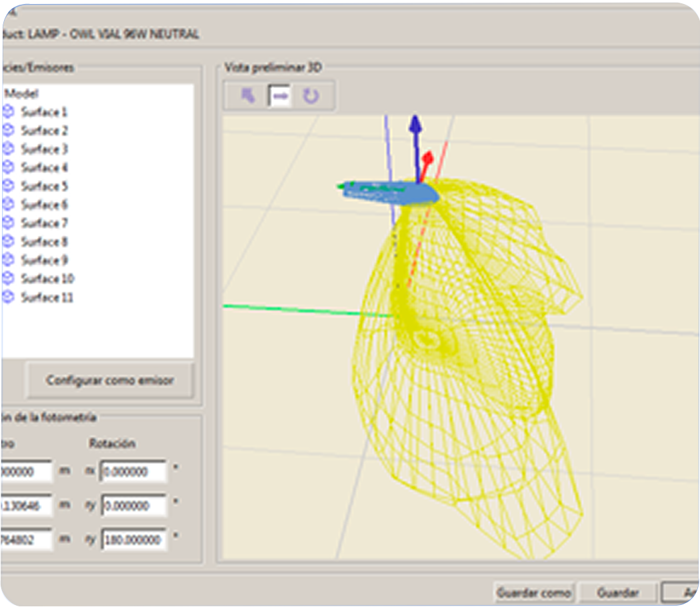Viewport: 700px width, 607px height.
Task: Activate the rotate view tool
Action: [311, 96]
